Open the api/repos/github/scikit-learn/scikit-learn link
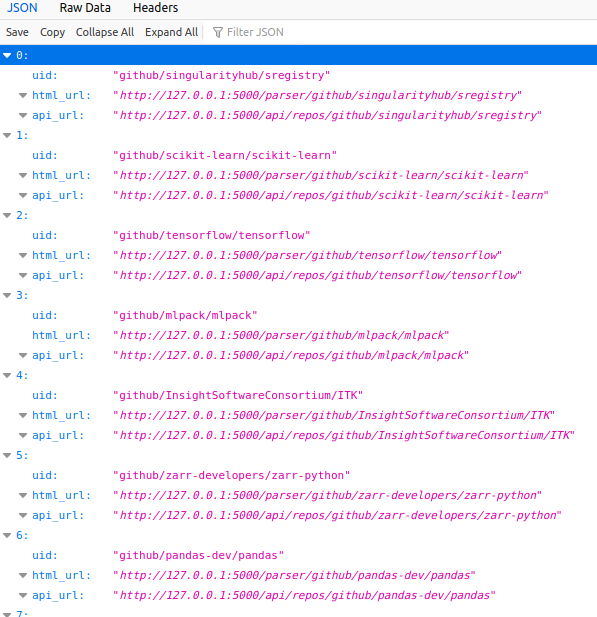This screenshot has width=597, height=617. (331, 195)
